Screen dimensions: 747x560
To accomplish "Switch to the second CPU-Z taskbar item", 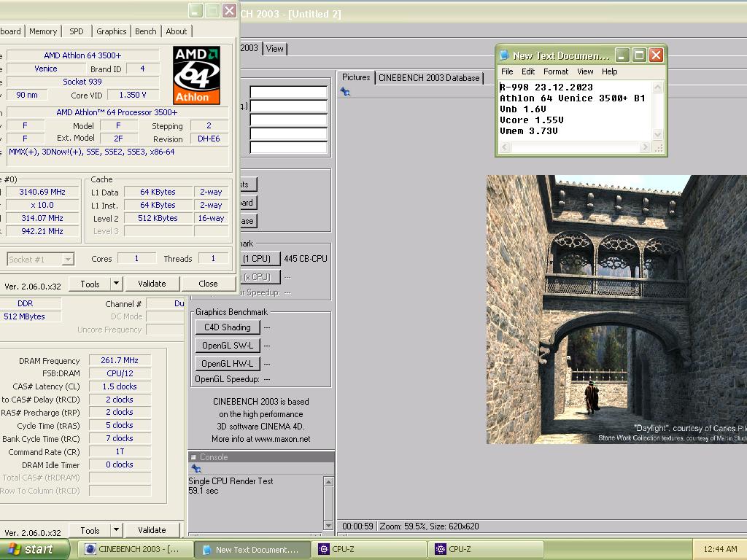I will (x=487, y=549).
